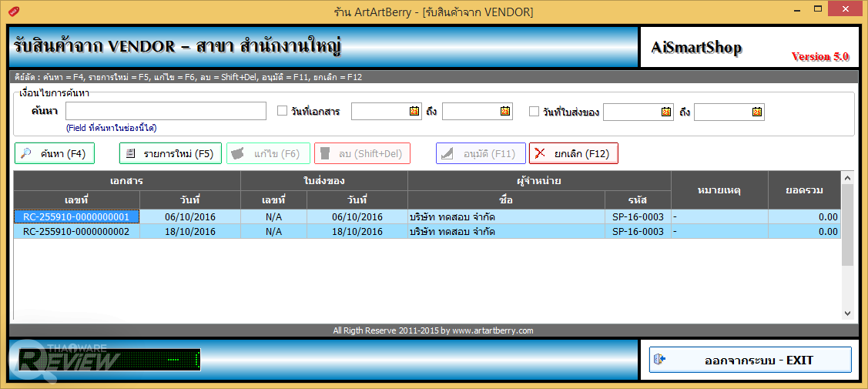
Task: Click the หมายเหตุ column header
Action: click(x=719, y=189)
